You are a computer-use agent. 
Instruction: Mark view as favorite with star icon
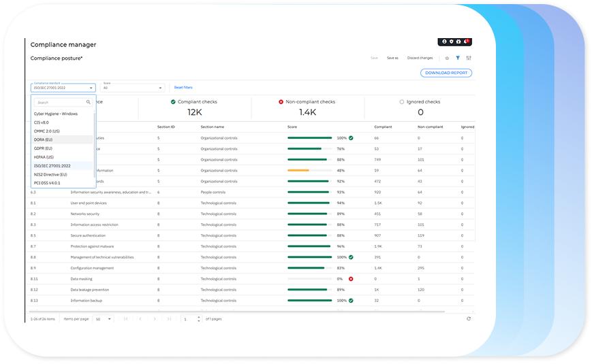(447, 59)
